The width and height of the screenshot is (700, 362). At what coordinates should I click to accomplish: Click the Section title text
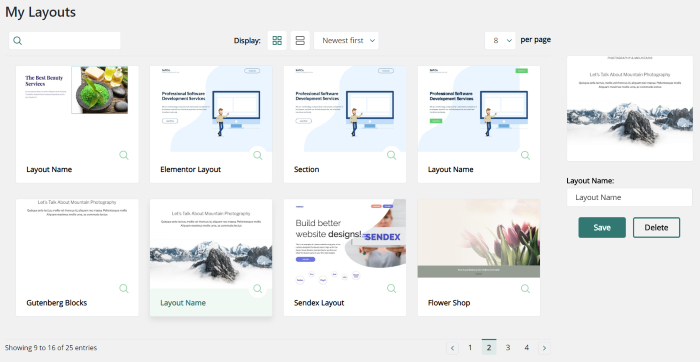pyautogui.click(x=307, y=170)
